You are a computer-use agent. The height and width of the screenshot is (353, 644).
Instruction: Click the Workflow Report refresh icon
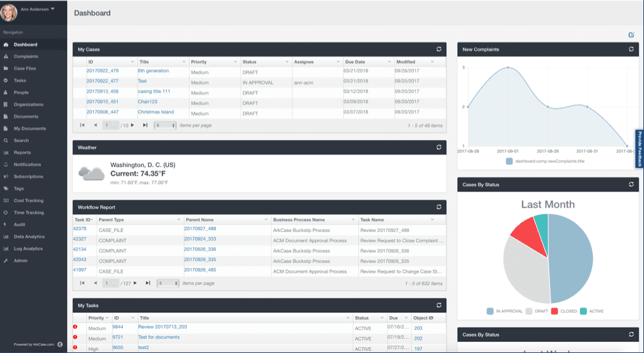click(439, 207)
